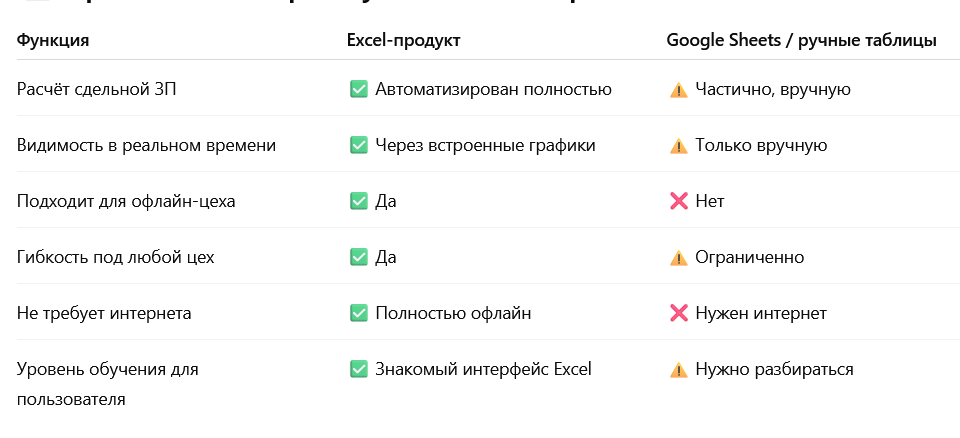960x438 pixels.
Task: Click warning icon beside Нужно разбираться
Action: point(678,369)
